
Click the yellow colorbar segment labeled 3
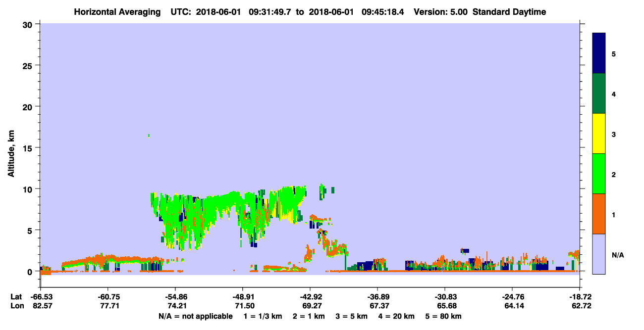coord(599,134)
